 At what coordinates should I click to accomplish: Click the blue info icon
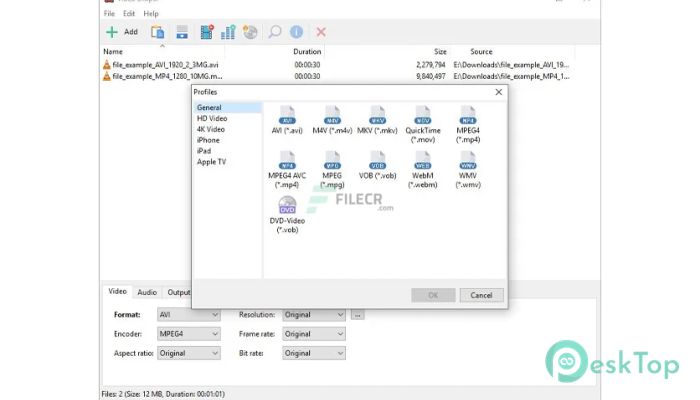296,32
